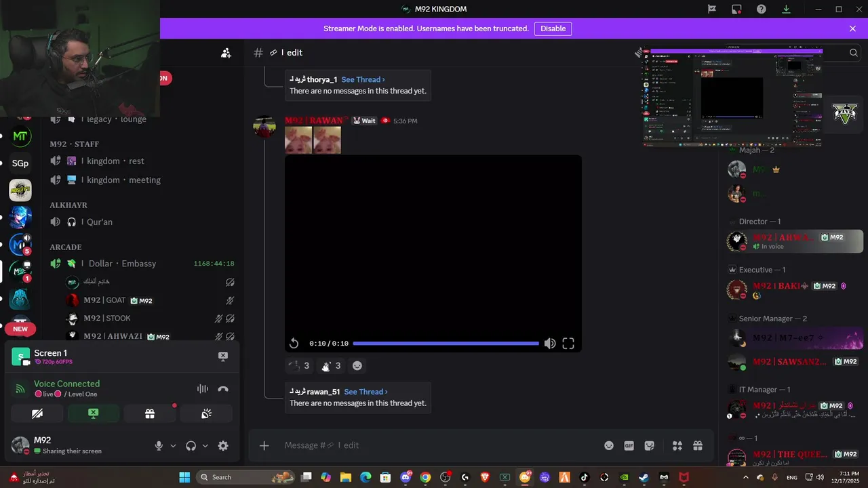Join the kingdom · rest voice channel
This screenshot has width=868, height=488.
point(141,161)
